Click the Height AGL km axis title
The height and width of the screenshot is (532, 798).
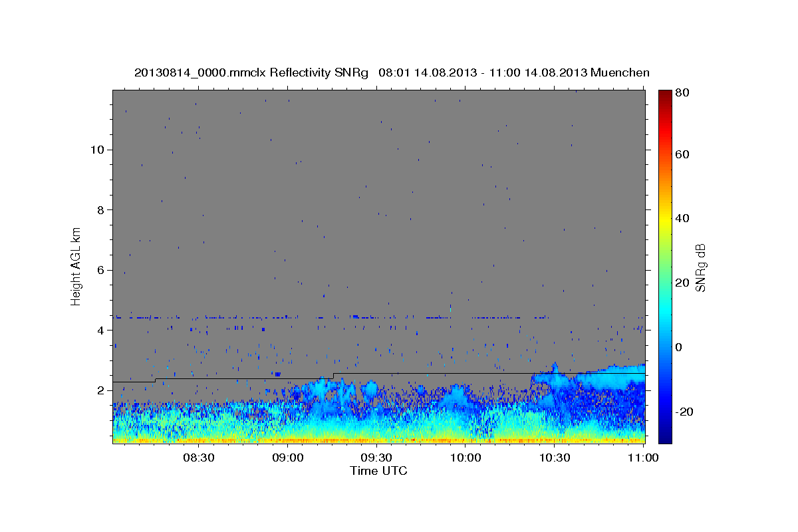76,266
